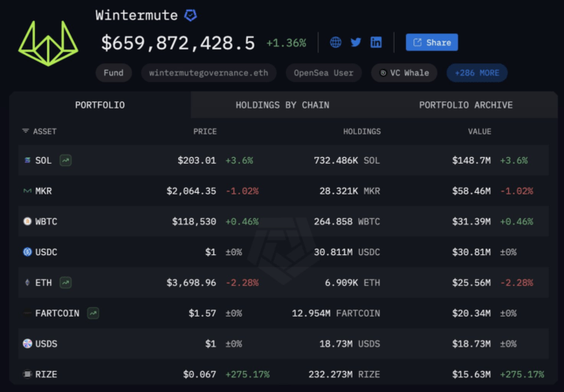The height and width of the screenshot is (392, 564).
Task: Click the RIZE token icon
Action: (28, 374)
